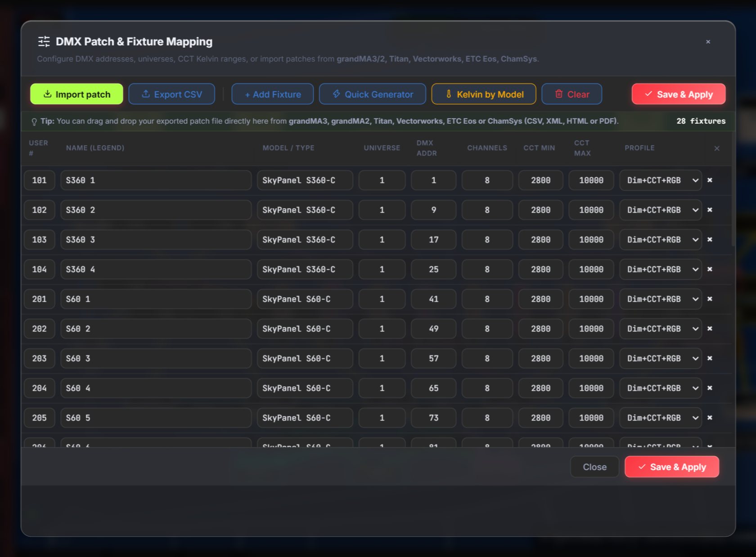Click the name field of S60 5

(156, 418)
